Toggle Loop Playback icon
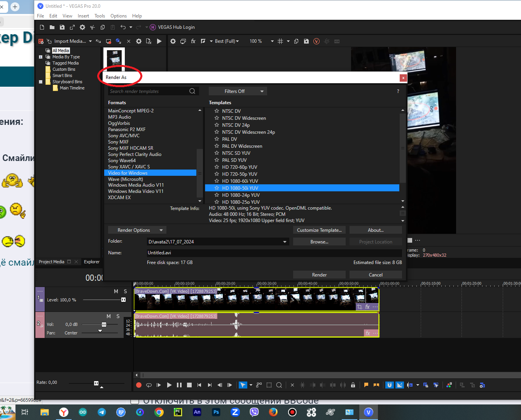521x420 pixels. 149,385
